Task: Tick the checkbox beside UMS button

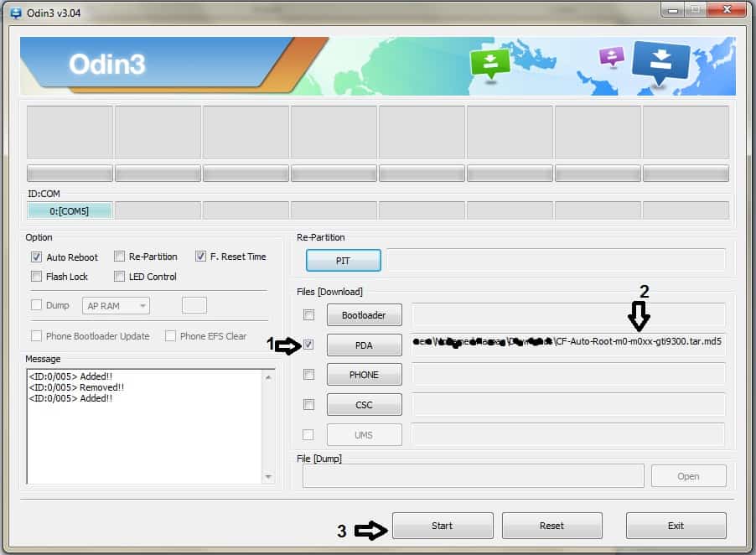Action: click(308, 434)
